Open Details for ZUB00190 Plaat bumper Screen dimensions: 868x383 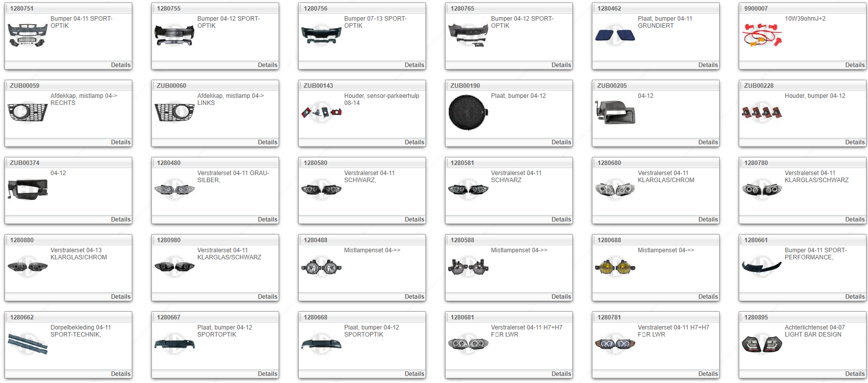tap(561, 142)
